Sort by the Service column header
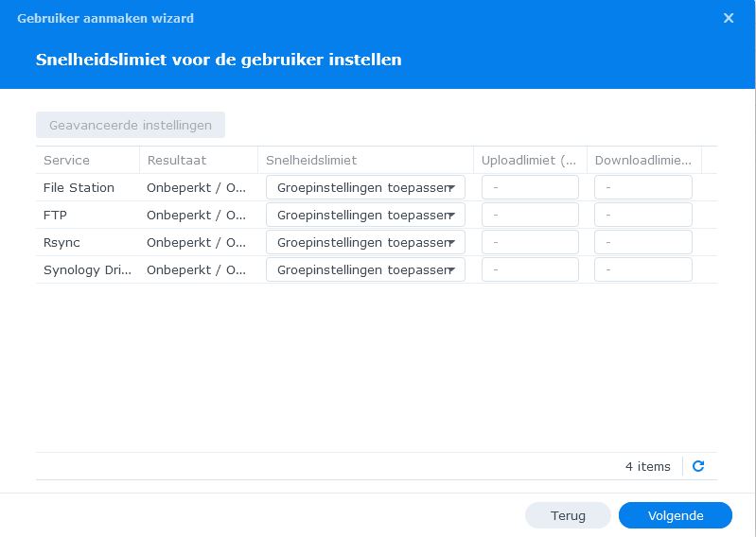 (87, 161)
